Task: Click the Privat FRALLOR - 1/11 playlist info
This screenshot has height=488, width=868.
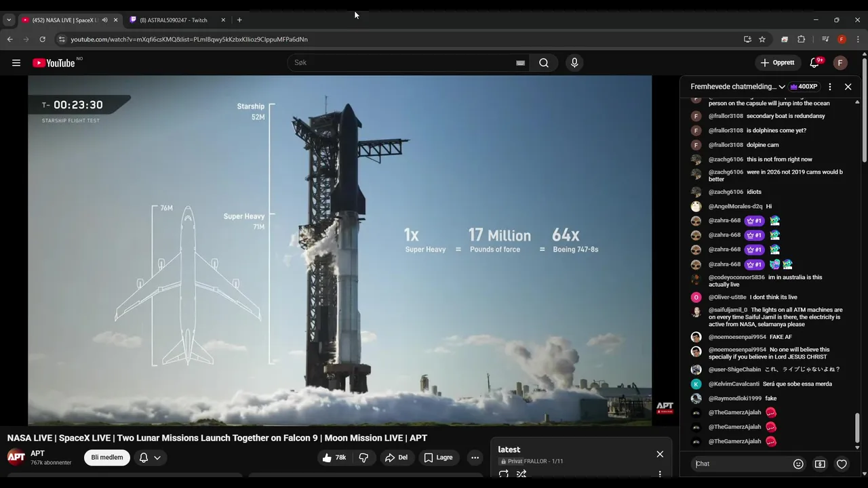Action: pyautogui.click(x=532, y=462)
